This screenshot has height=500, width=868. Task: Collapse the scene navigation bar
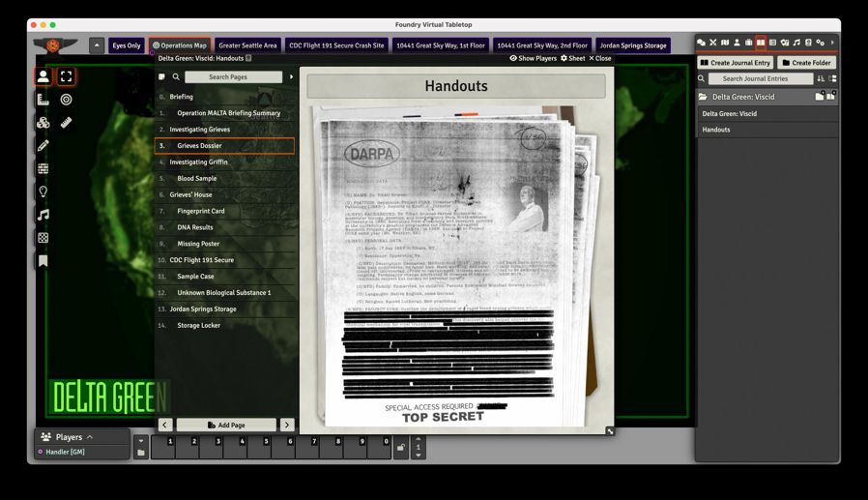click(97, 45)
